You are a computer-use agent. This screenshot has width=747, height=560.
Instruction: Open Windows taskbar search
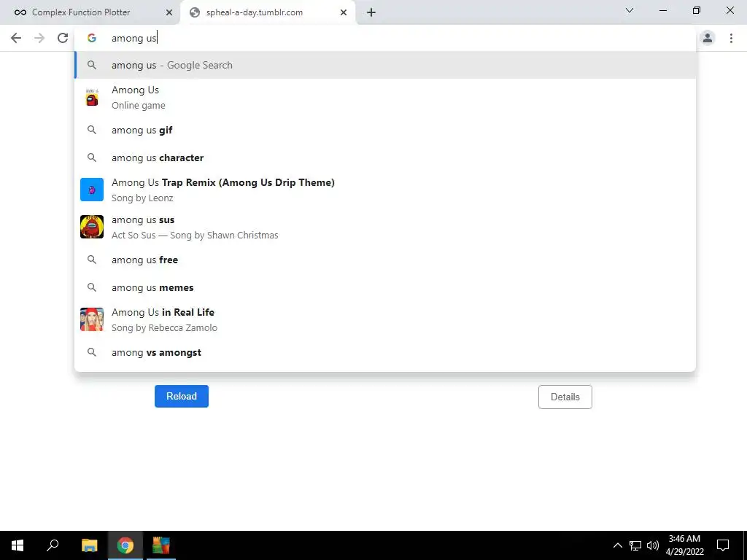53,545
